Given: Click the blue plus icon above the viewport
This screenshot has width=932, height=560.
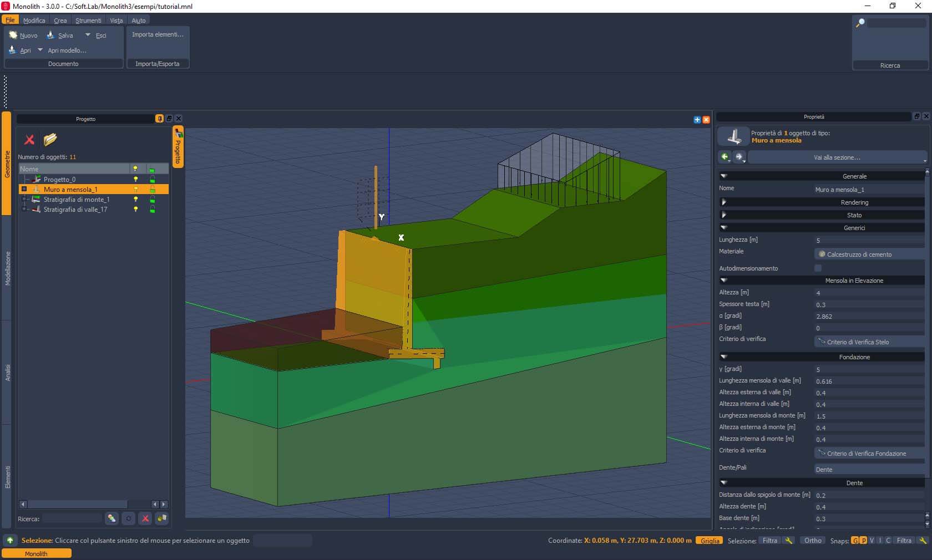Looking at the screenshot, I should pos(697,120).
